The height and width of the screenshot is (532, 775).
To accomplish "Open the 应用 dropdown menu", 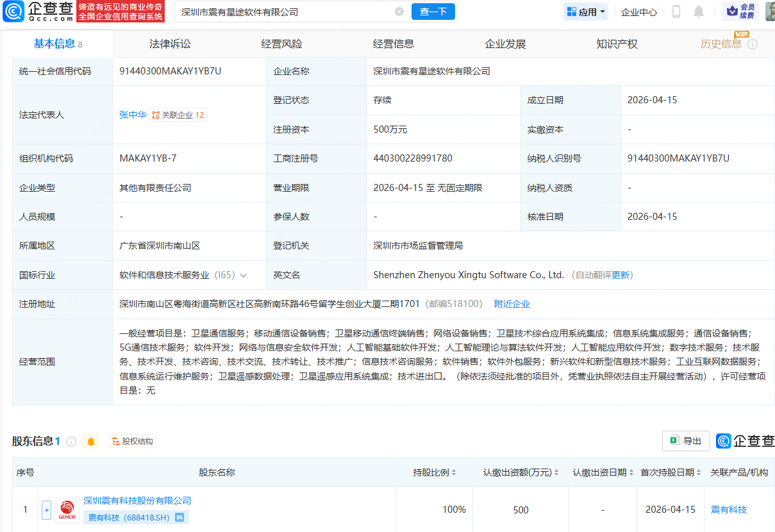I will click(585, 11).
